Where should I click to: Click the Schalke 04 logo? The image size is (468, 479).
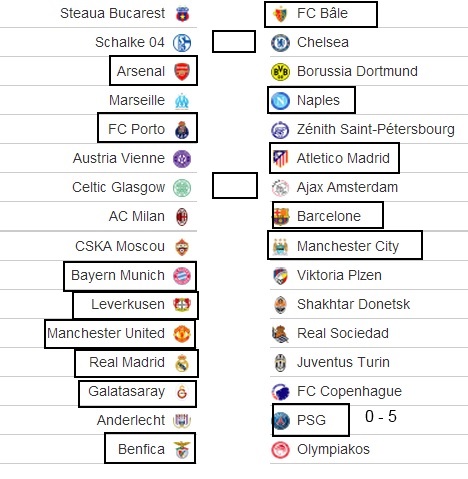point(182,43)
